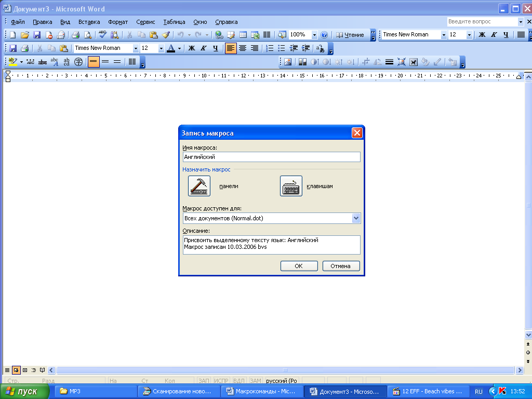Open the Формат menu
Image resolution: width=532 pixels, height=399 pixels.
point(118,22)
